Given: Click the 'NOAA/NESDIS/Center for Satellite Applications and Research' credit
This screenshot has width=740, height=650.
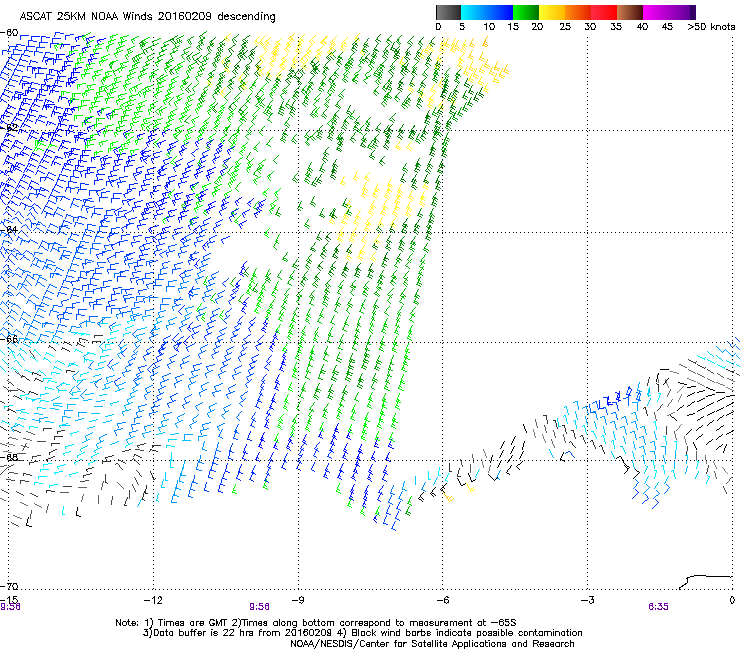Looking at the screenshot, I should [432, 644].
